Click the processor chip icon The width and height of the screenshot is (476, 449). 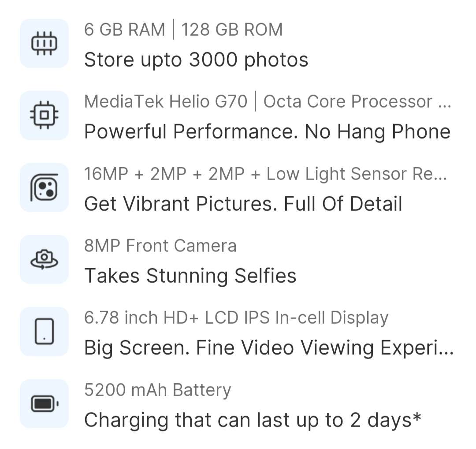[x=44, y=116]
